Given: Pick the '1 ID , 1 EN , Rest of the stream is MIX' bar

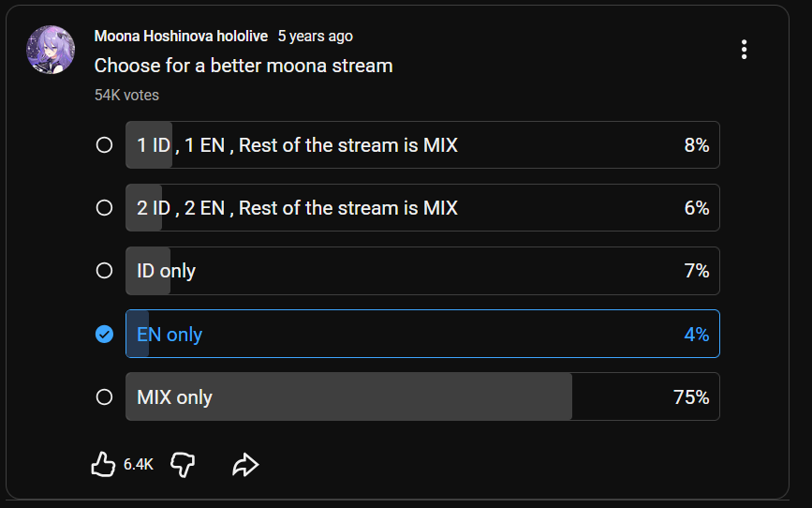Looking at the screenshot, I should point(422,144).
